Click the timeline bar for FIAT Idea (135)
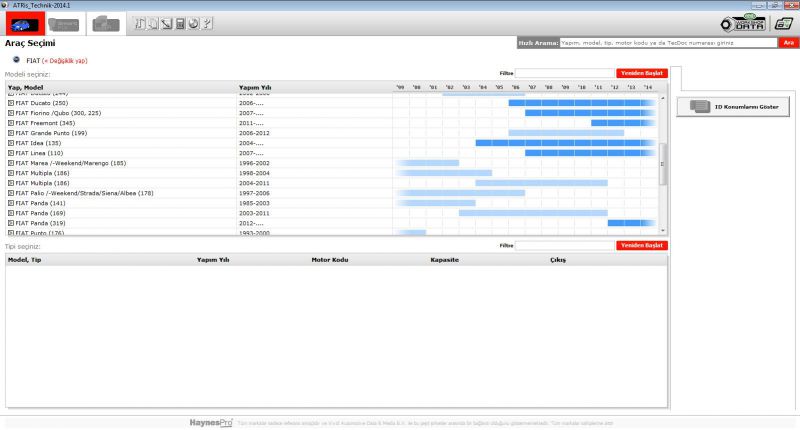The width and height of the screenshot is (800, 430). [x=565, y=143]
